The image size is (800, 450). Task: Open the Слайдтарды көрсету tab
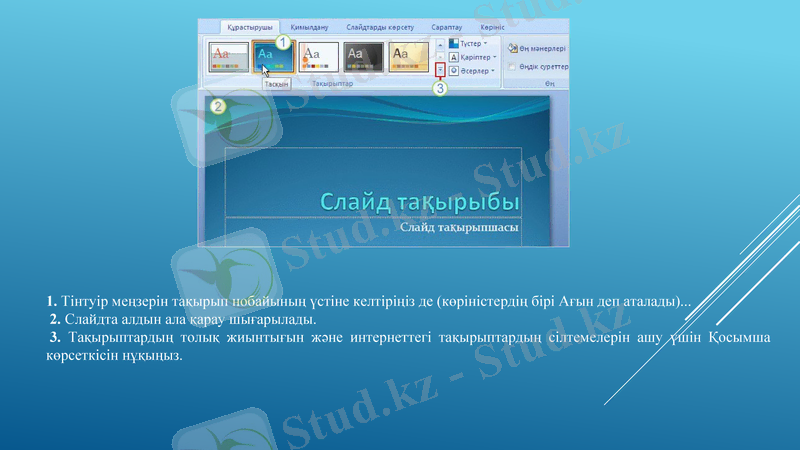380,27
